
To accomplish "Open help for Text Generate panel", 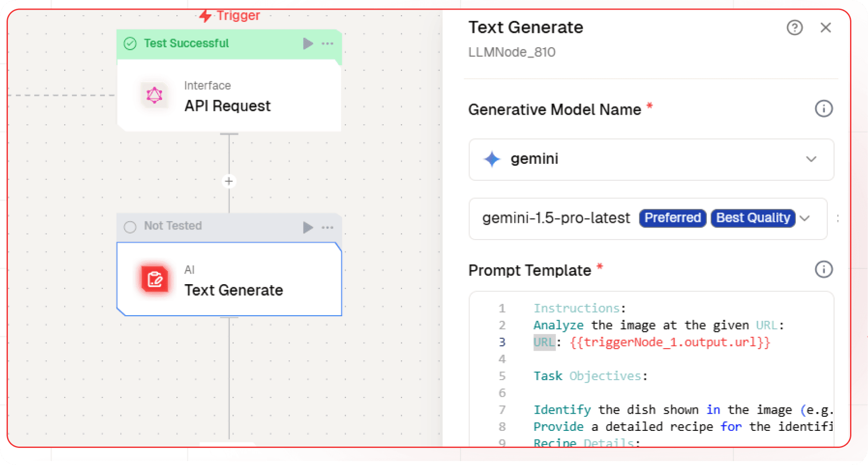I will (x=794, y=28).
